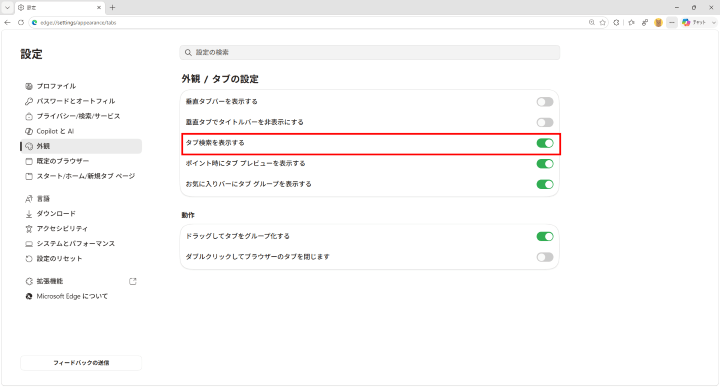Open the zoom magnifier in the address bar

591,22
